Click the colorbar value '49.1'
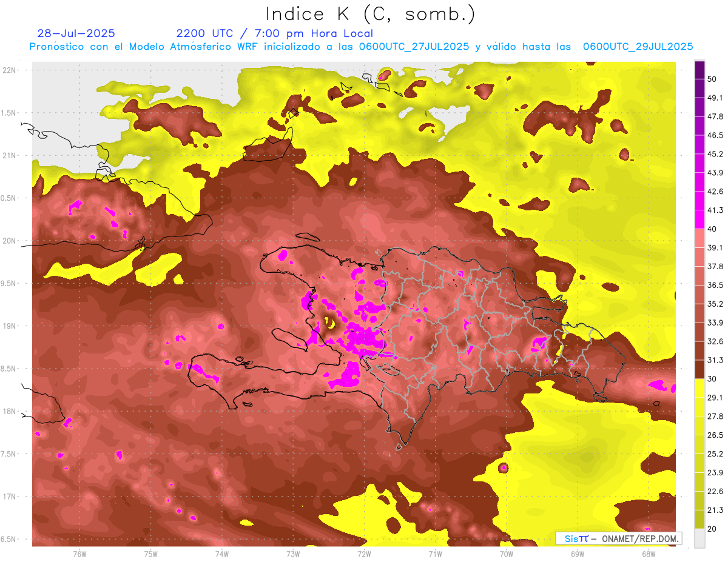 point(715,98)
